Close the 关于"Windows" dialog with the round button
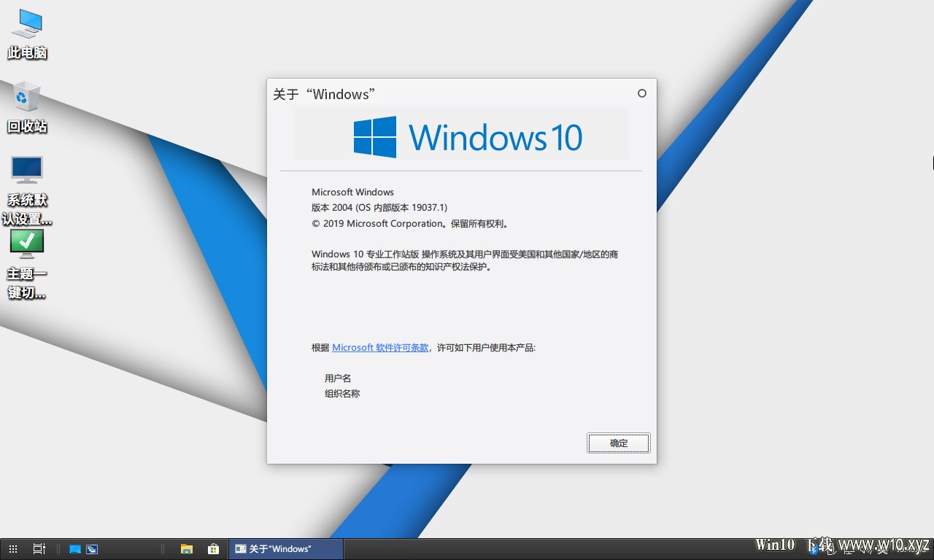 point(642,93)
